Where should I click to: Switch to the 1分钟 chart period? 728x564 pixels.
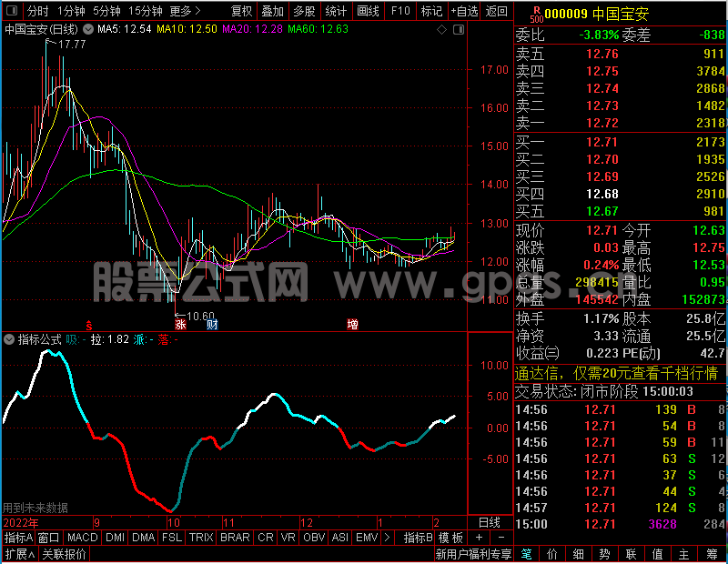[x=71, y=11]
